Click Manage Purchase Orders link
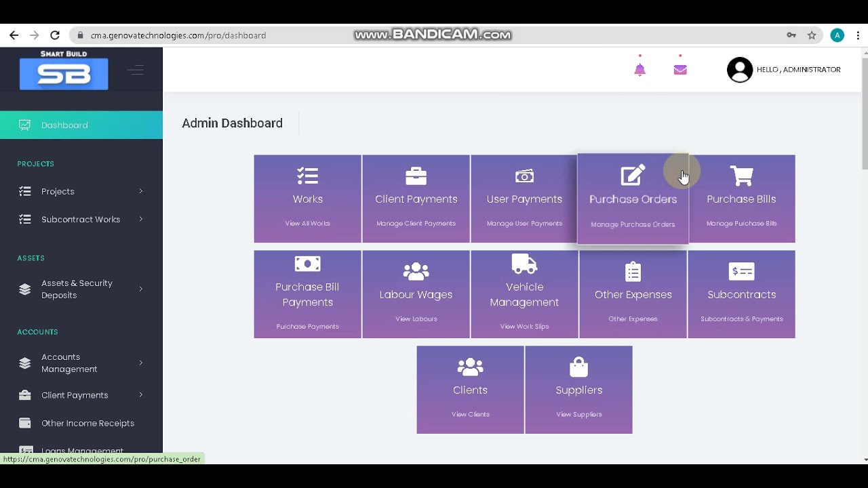This screenshot has height=488, width=868. 633,224
